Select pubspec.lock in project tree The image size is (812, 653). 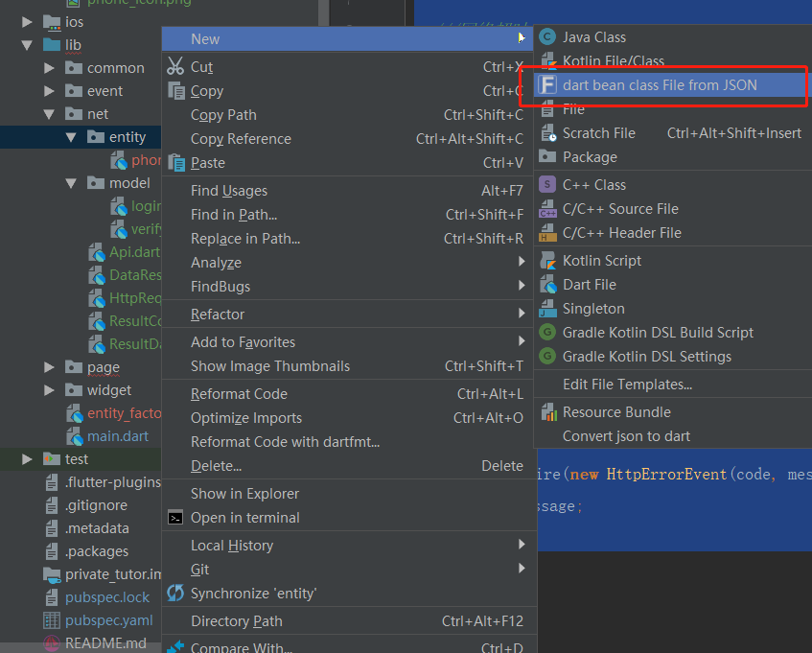[x=106, y=597]
